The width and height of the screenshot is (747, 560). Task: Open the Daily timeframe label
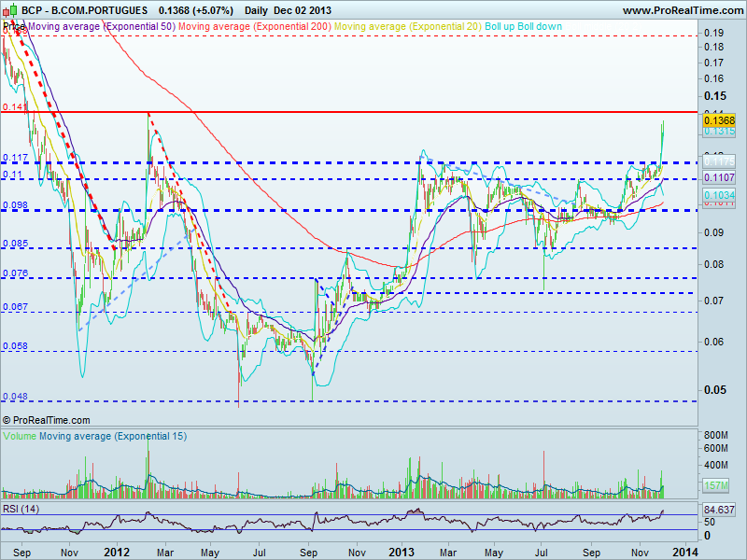(x=255, y=10)
